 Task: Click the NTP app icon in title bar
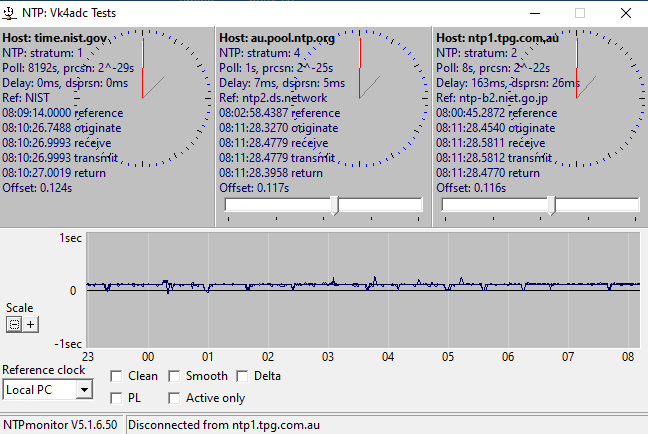coord(10,13)
